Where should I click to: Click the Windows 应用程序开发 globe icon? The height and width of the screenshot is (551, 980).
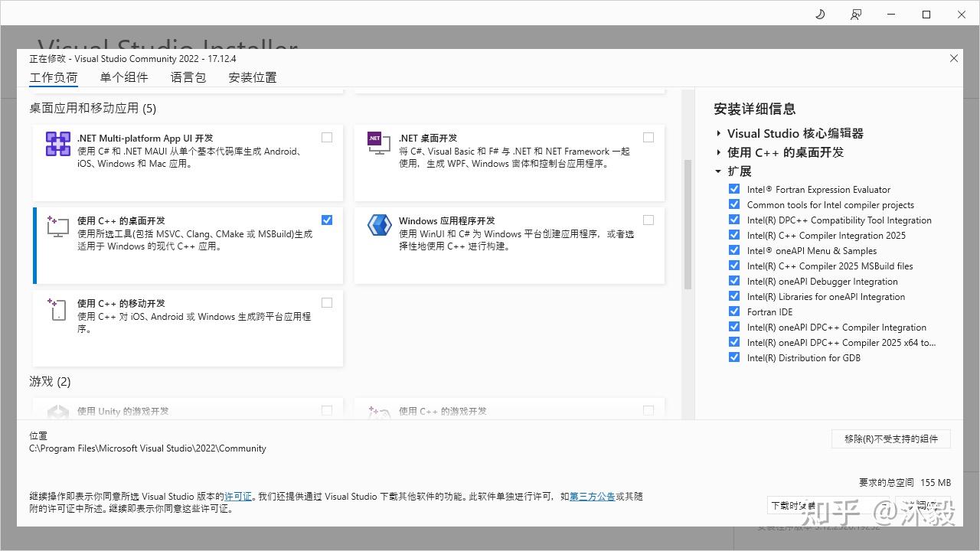click(x=379, y=225)
